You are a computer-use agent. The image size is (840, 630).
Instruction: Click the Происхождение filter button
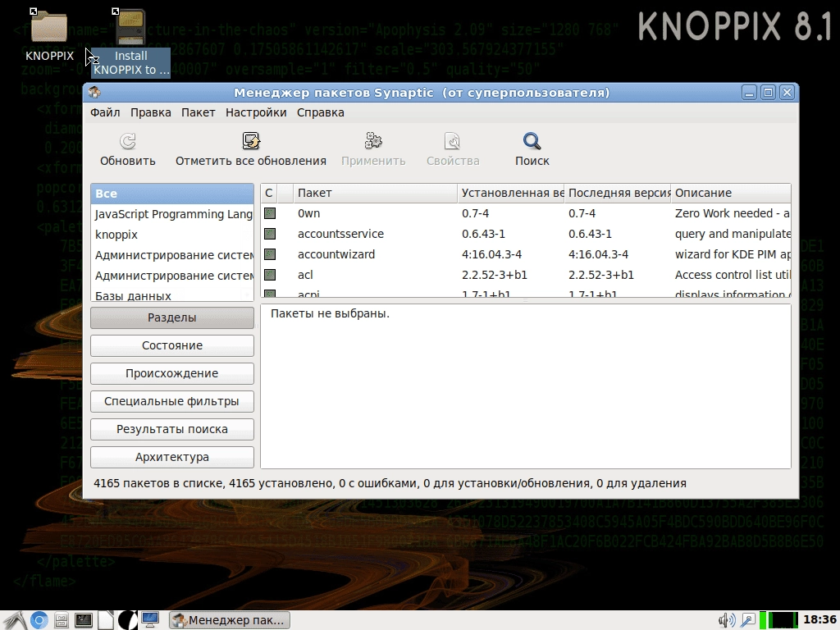point(172,373)
